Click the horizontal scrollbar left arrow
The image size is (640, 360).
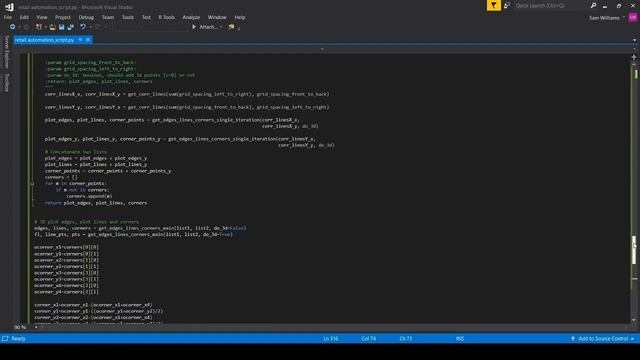tap(42, 327)
